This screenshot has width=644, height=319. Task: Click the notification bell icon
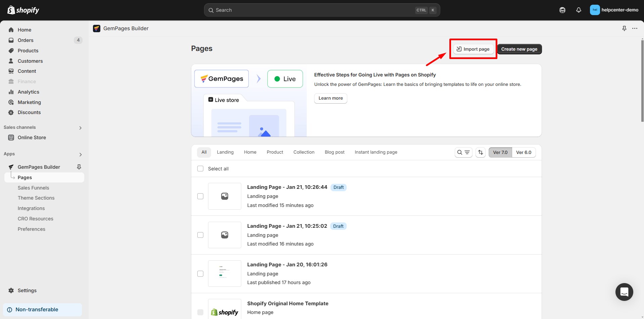point(579,10)
